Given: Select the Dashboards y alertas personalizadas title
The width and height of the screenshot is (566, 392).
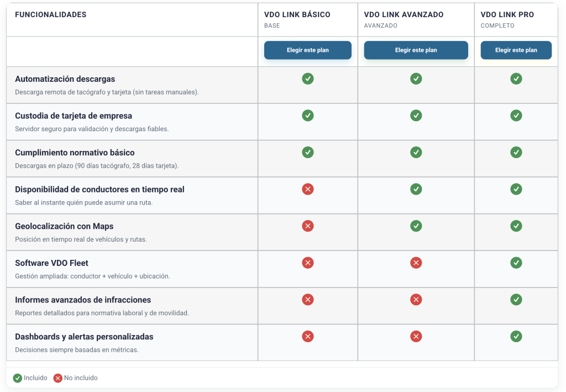Looking at the screenshot, I should click(x=84, y=337).
